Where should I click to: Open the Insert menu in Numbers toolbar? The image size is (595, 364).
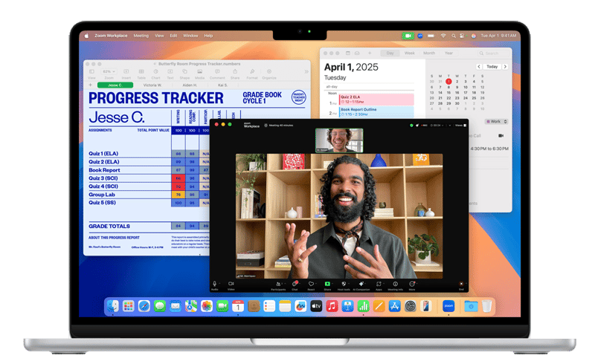pos(126,74)
